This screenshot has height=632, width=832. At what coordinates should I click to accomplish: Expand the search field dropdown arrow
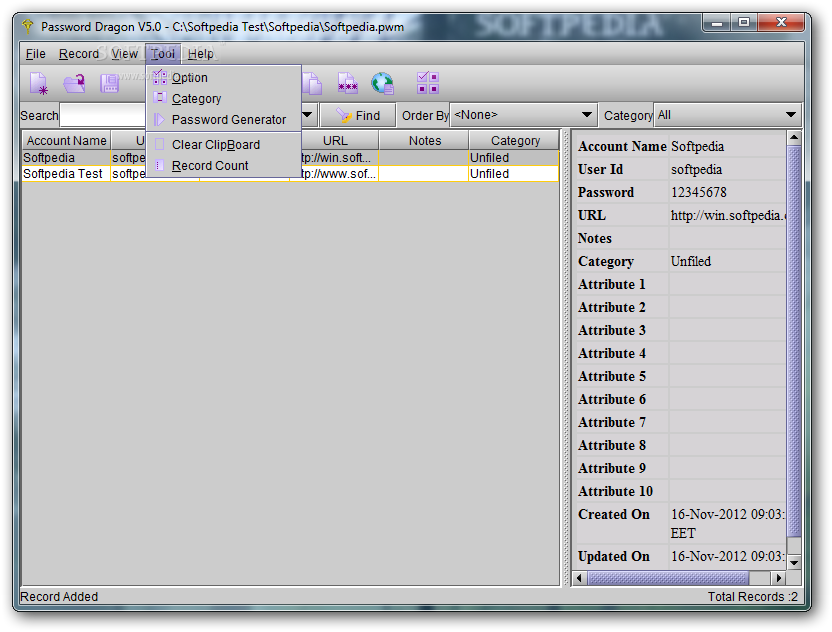click(x=307, y=115)
